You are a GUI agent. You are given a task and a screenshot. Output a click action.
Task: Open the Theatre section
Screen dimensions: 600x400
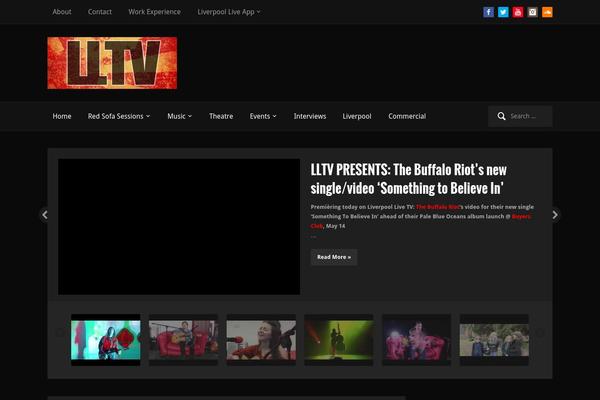221,116
